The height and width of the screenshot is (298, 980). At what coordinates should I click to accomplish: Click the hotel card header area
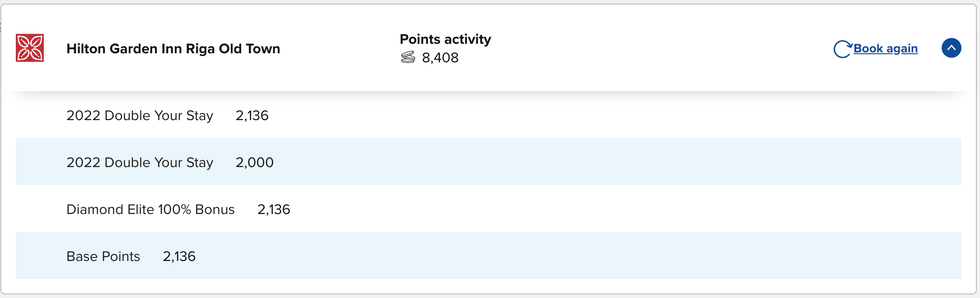(x=489, y=48)
